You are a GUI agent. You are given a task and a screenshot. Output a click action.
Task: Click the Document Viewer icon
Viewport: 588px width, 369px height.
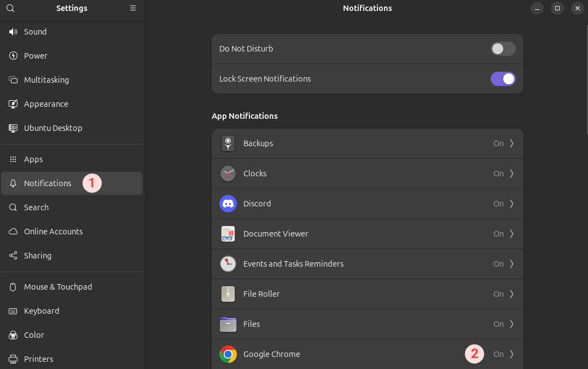(x=228, y=234)
